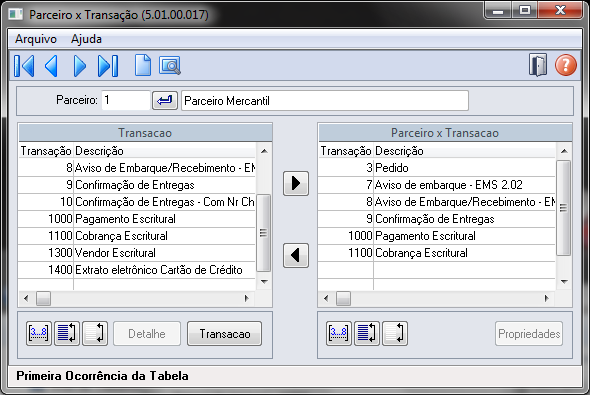Viewport: 590px width, 395px height.
Task: Open the search magnifier icon
Action: 170,65
